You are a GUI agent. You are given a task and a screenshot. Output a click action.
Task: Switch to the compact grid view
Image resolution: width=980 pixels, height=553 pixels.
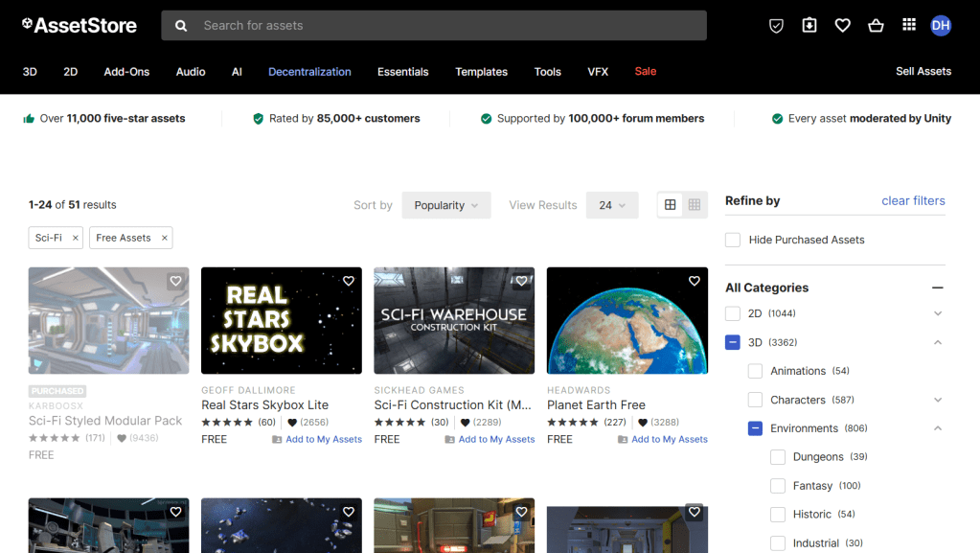coord(695,205)
